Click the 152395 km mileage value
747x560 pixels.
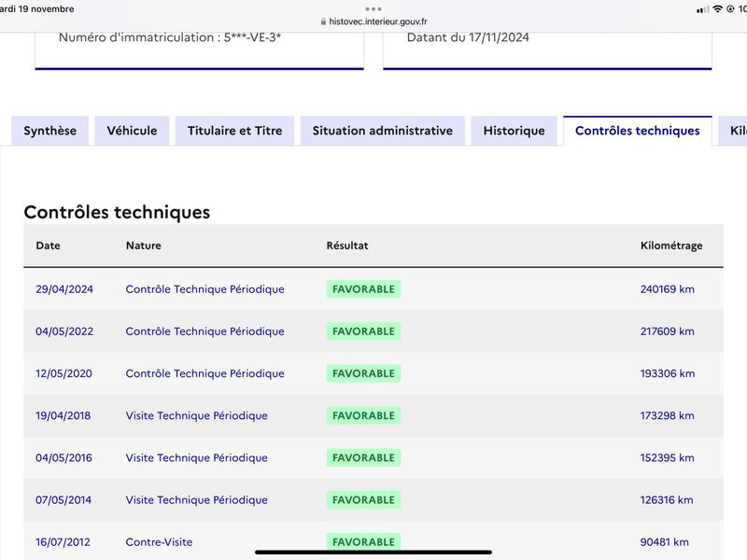pyautogui.click(x=667, y=457)
